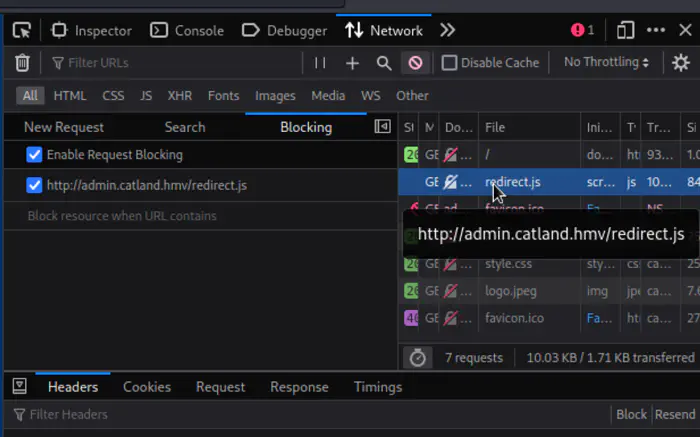Filter requests by XHR type
The height and width of the screenshot is (437, 700).
click(x=180, y=96)
